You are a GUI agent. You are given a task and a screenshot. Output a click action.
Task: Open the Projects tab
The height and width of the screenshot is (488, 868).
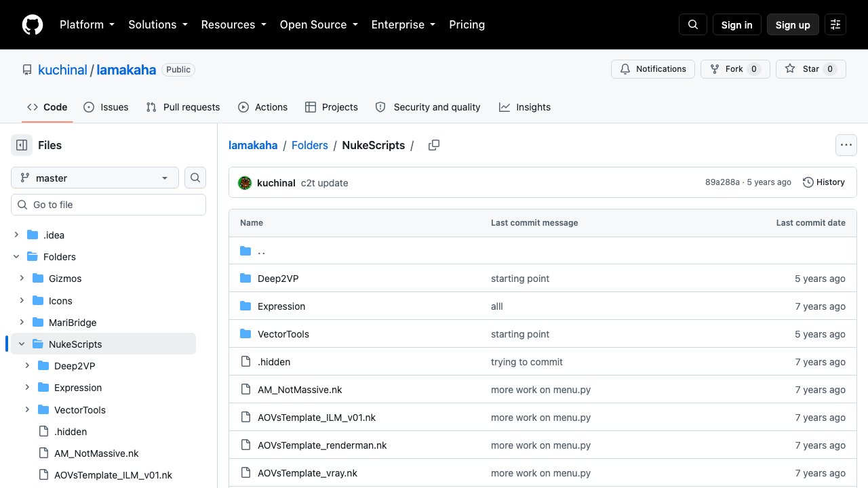point(332,107)
